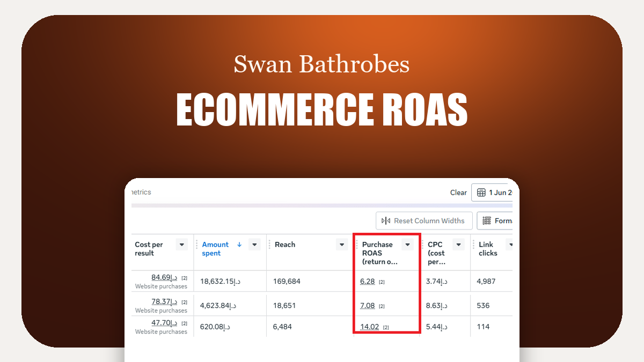
Task: Click the 78.37 cost per result value
Action: pyautogui.click(x=164, y=301)
